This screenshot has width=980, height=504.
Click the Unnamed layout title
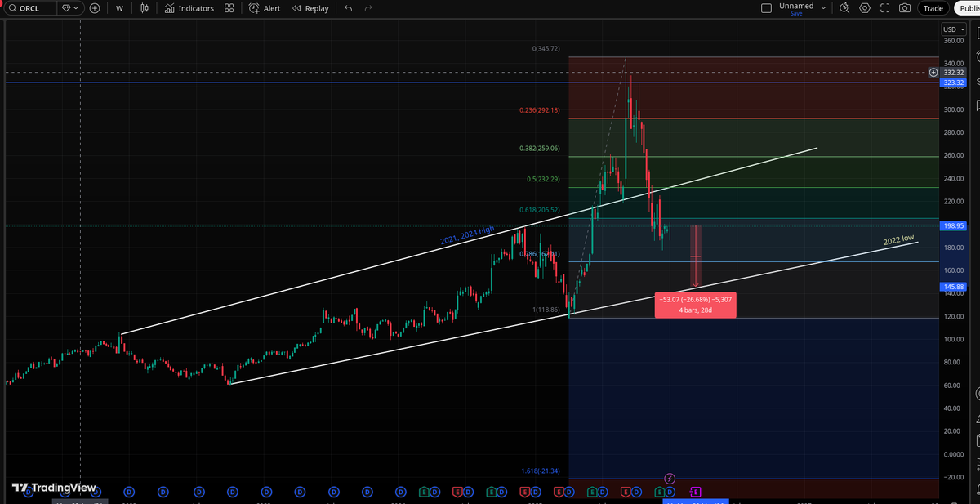[x=796, y=6]
